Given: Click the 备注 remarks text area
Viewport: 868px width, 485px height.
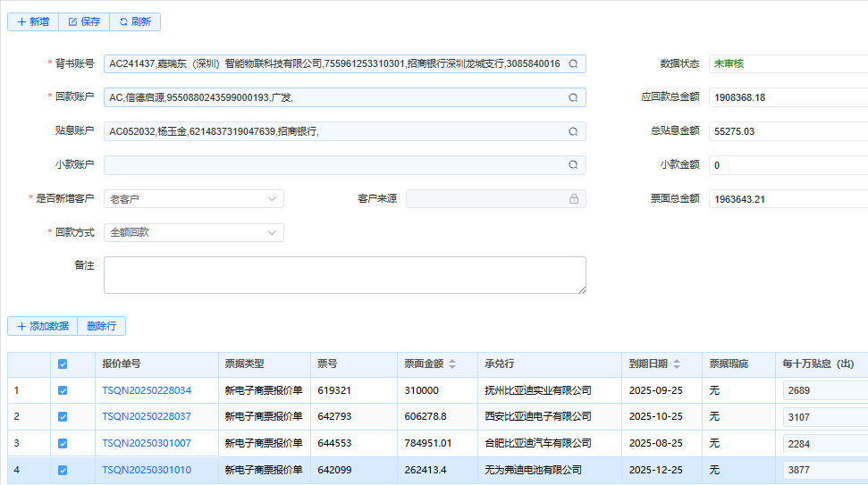Looking at the screenshot, I should pos(344,275).
